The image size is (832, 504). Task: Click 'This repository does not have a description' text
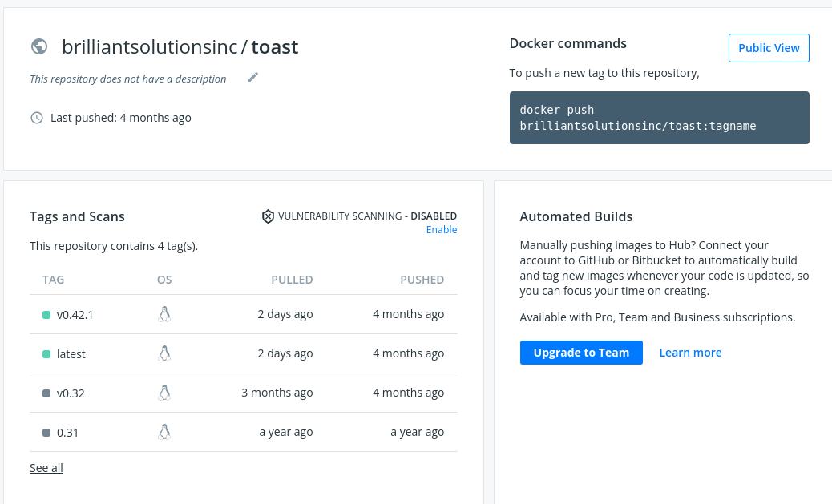(128, 79)
